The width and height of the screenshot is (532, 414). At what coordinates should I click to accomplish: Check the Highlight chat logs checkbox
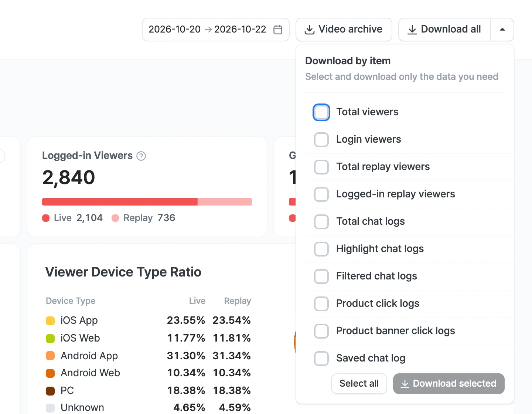(321, 249)
